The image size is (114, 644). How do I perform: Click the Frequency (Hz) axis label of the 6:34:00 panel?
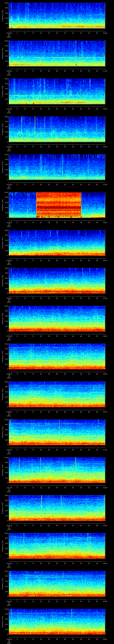coord(3,205)
